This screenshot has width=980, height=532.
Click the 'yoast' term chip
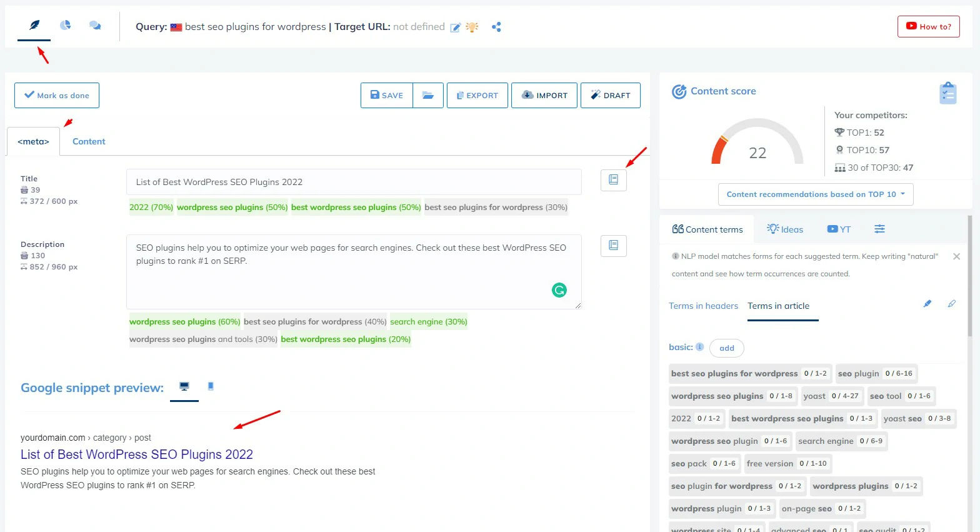tap(832, 396)
